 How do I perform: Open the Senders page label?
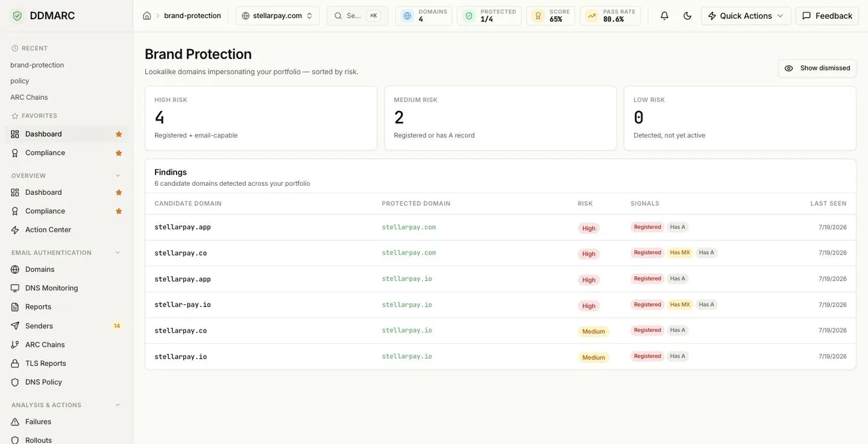tap(39, 326)
